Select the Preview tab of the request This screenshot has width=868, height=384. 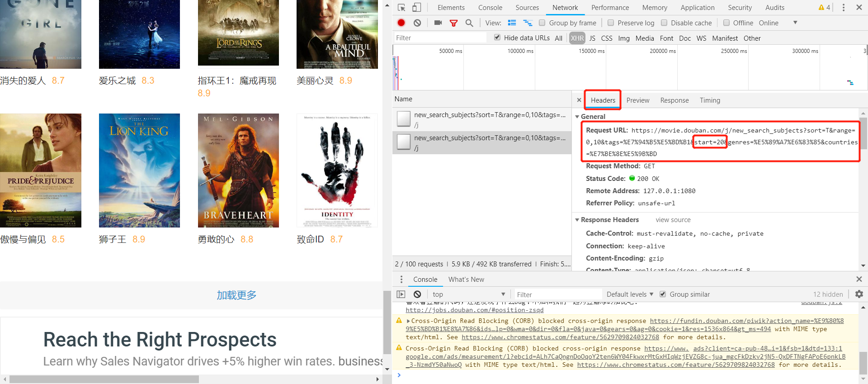[637, 100]
